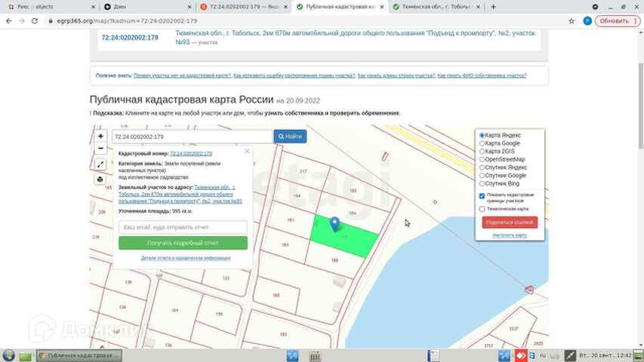Open the green file manager taskbar icon
The image size is (644, 362).
25,356
